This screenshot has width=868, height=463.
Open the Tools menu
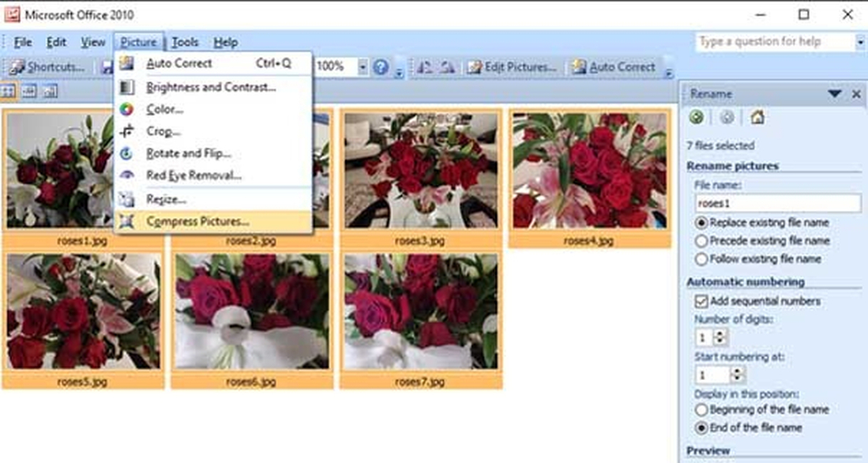coord(185,42)
